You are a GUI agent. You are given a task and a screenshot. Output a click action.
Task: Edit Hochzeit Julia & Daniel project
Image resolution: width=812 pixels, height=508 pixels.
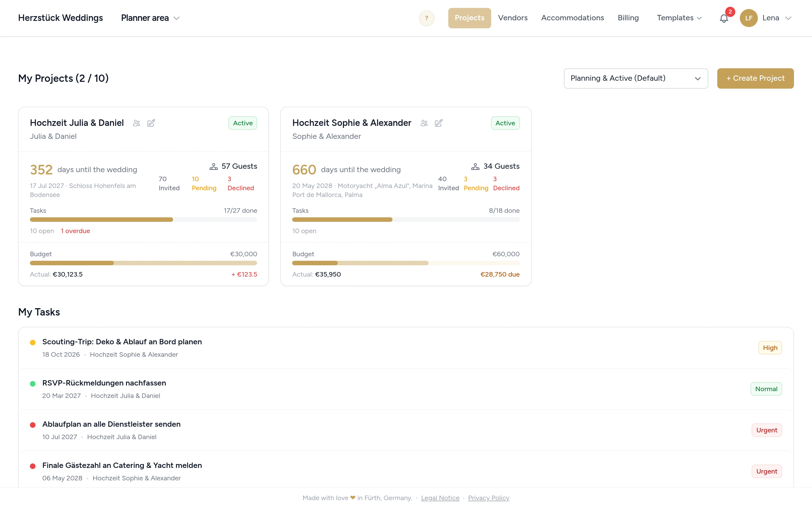(x=151, y=123)
